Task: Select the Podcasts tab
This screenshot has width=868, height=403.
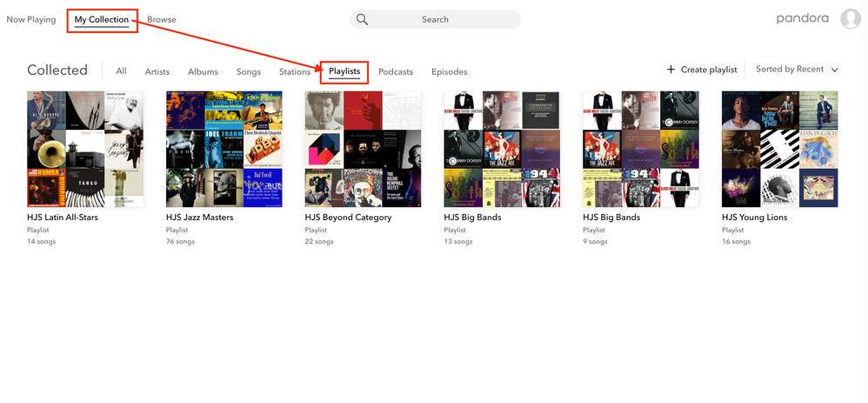Action: click(396, 71)
